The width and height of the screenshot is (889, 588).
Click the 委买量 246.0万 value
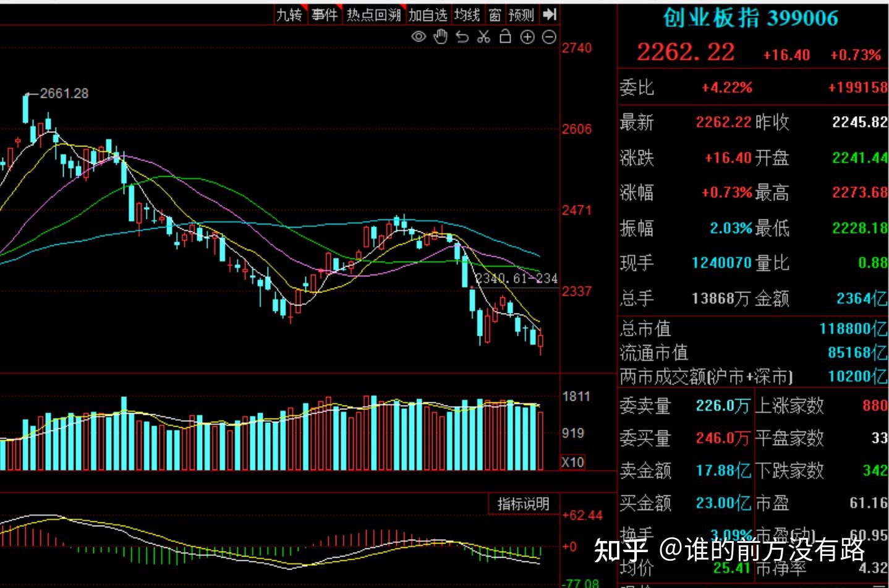723,438
